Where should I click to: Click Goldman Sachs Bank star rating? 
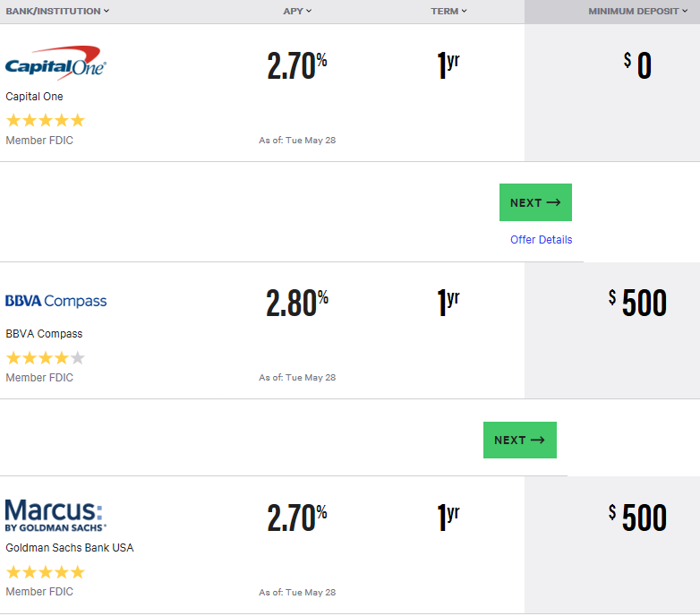coord(45,571)
